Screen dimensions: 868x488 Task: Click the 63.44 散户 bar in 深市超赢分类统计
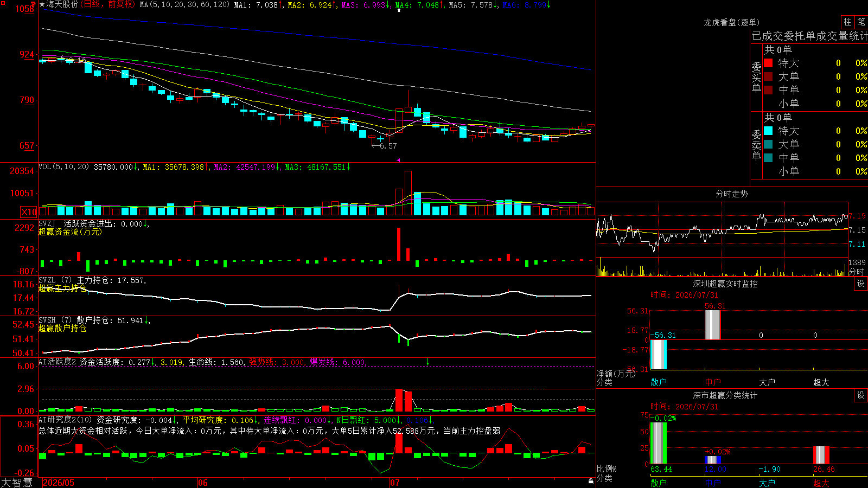658,443
